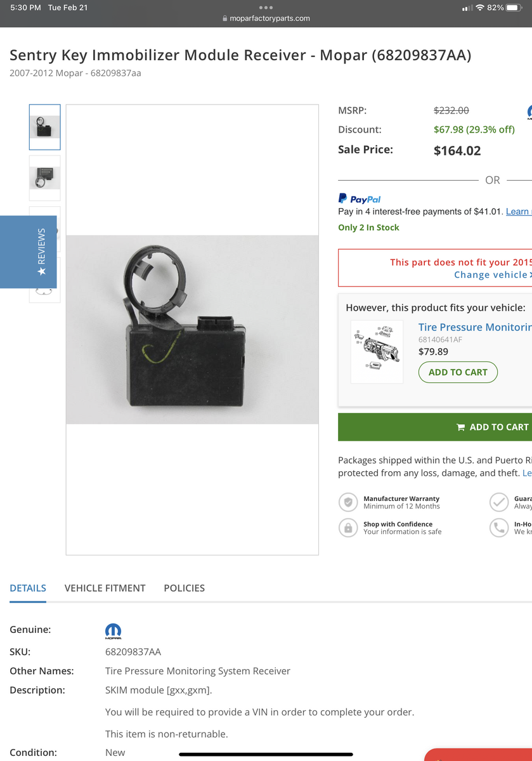Select the second product thumbnail
Viewport: 532px width, 761px height.
pos(45,178)
